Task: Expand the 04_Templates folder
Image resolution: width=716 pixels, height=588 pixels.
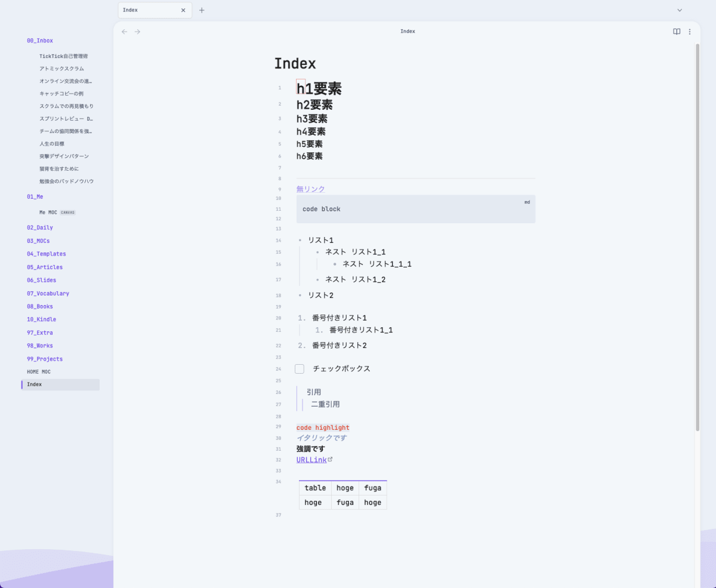Action: [47, 254]
